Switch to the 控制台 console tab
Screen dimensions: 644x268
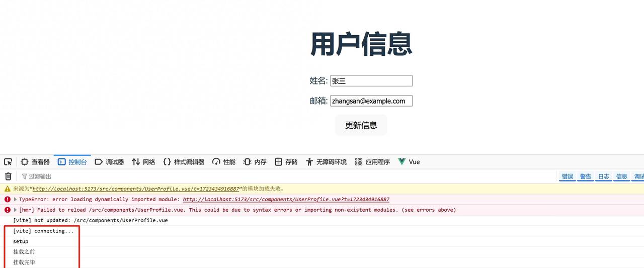tap(72, 162)
